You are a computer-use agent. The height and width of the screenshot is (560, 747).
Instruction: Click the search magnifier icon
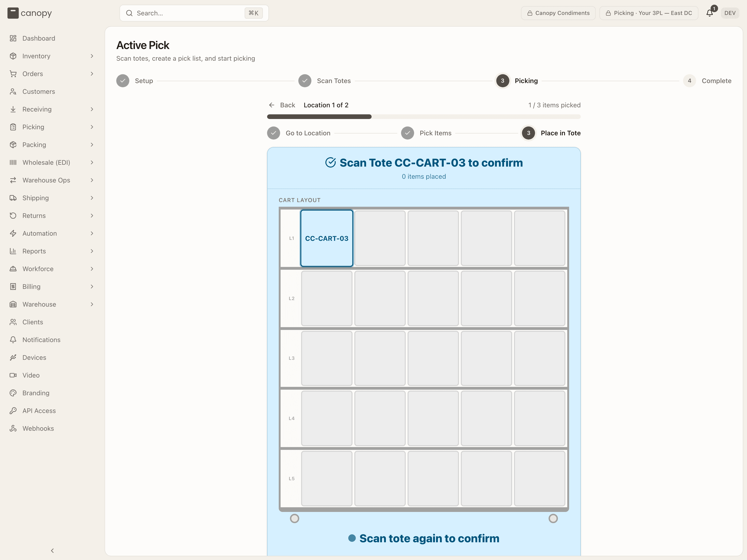[x=129, y=13]
